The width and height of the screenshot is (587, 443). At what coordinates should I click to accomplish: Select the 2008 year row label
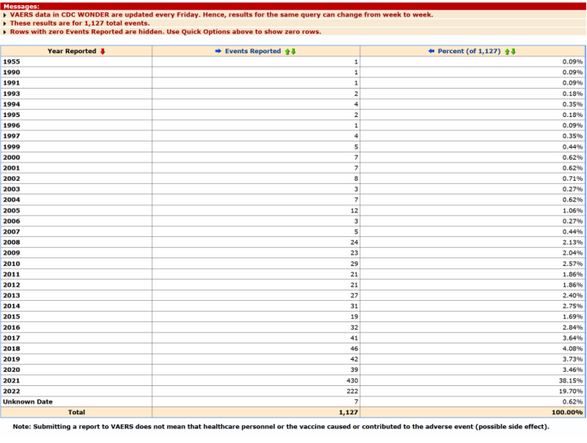[x=12, y=242]
